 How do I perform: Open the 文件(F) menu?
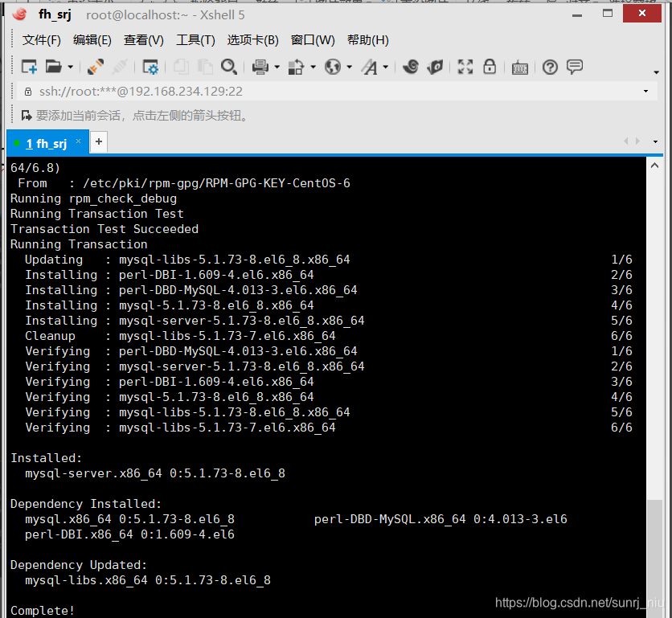(42, 40)
